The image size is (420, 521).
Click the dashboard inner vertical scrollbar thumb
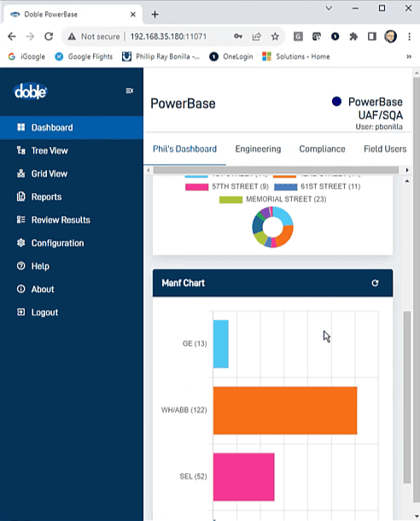point(407,397)
